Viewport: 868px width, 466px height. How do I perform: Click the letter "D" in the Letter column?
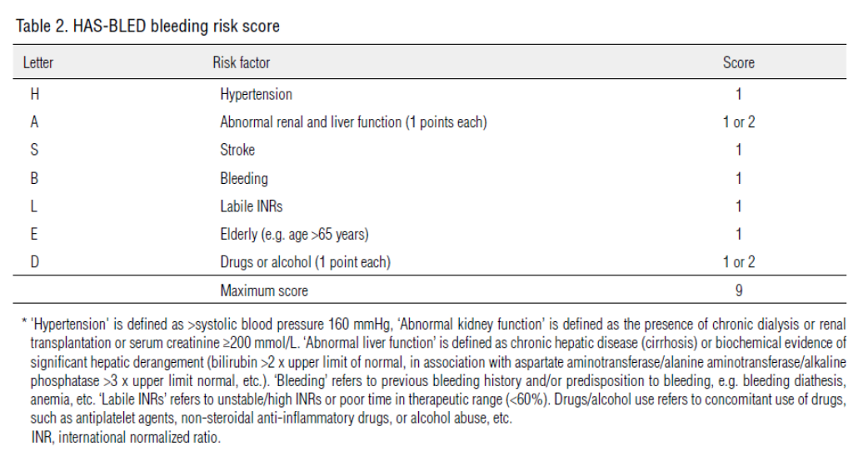coord(34,263)
